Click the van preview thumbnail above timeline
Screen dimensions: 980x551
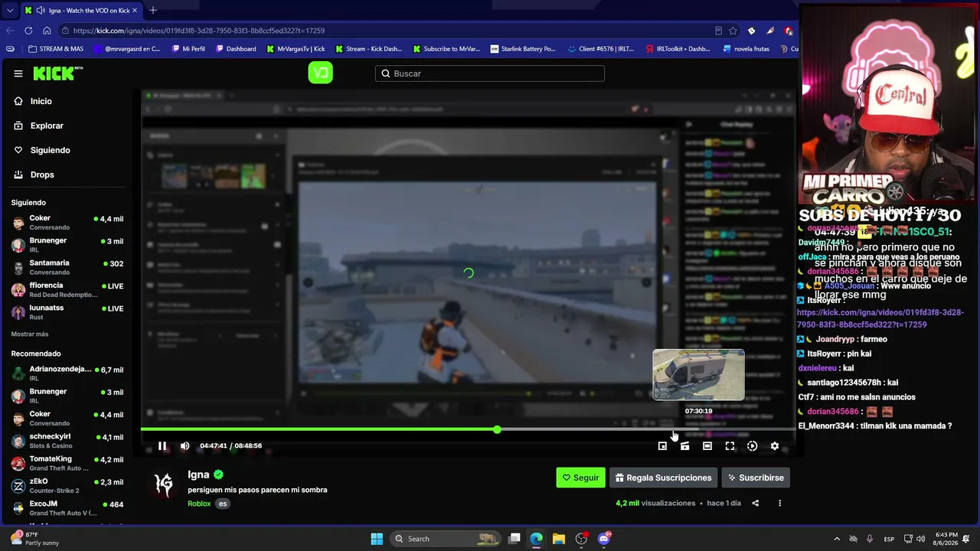[698, 375]
